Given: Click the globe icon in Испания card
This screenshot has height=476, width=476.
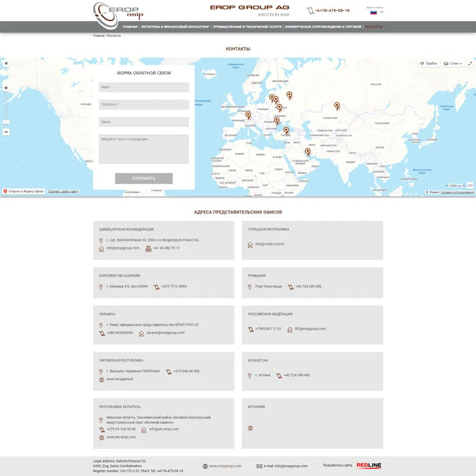Looking at the screenshot, I should point(250,428).
